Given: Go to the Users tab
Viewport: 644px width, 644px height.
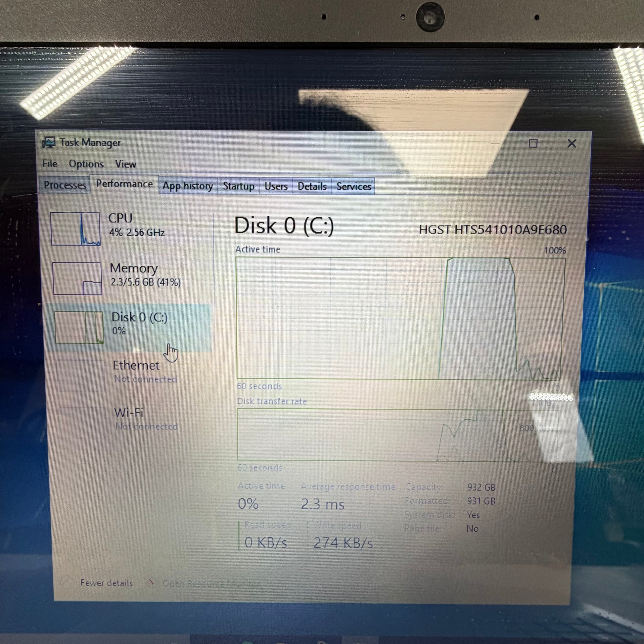Looking at the screenshot, I should tap(276, 186).
